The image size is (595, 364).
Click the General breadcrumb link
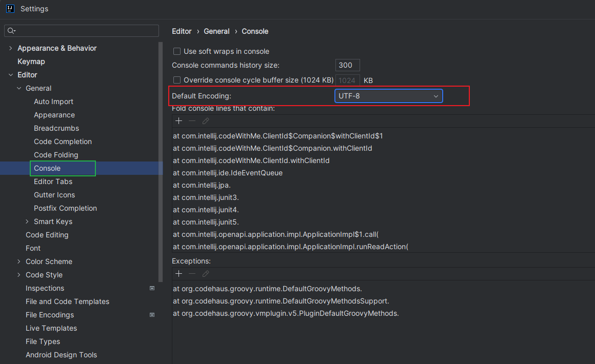click(x=216, y=31)
